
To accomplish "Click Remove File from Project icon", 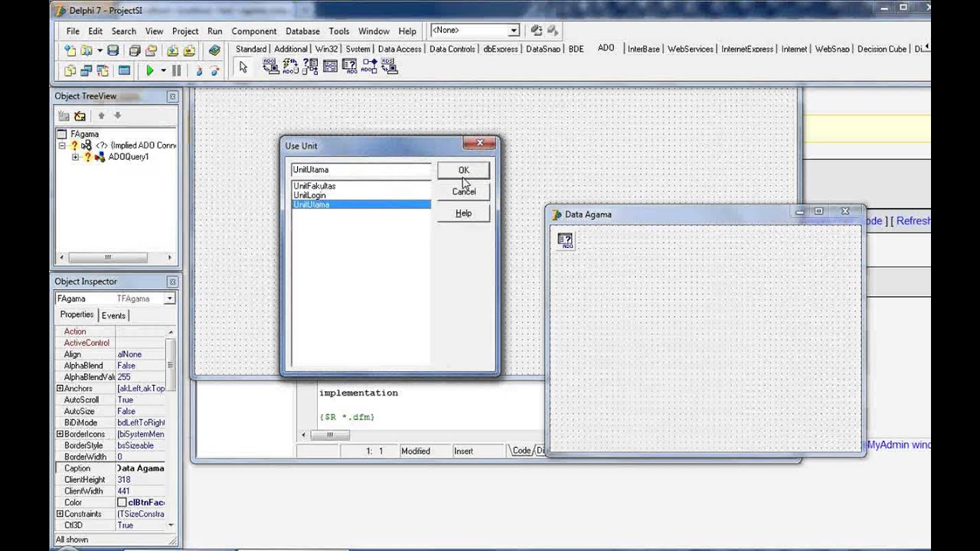I will 189,51.
